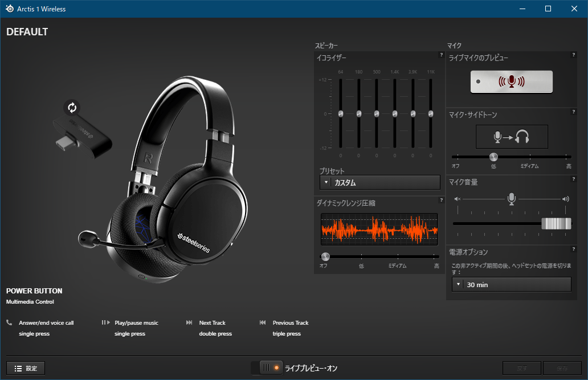This screenshot has height=380, width=588.
Task: Click the Play/pause music text
Action: point(137,322)
